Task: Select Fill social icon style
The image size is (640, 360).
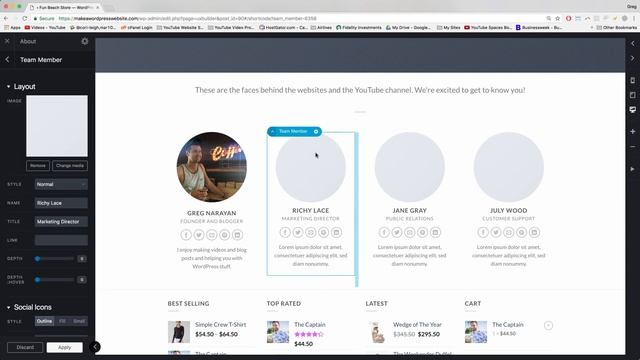Action: 62,321
